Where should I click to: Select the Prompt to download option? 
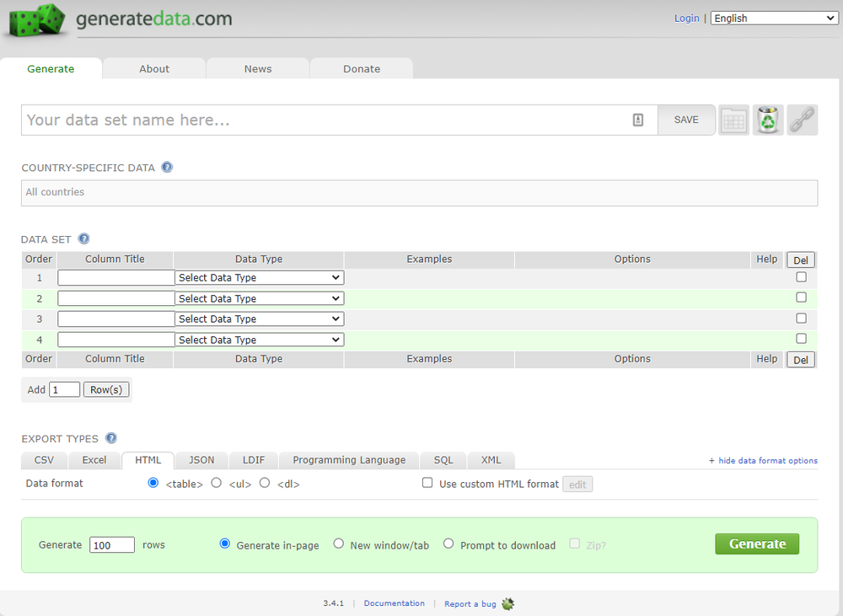448,544
